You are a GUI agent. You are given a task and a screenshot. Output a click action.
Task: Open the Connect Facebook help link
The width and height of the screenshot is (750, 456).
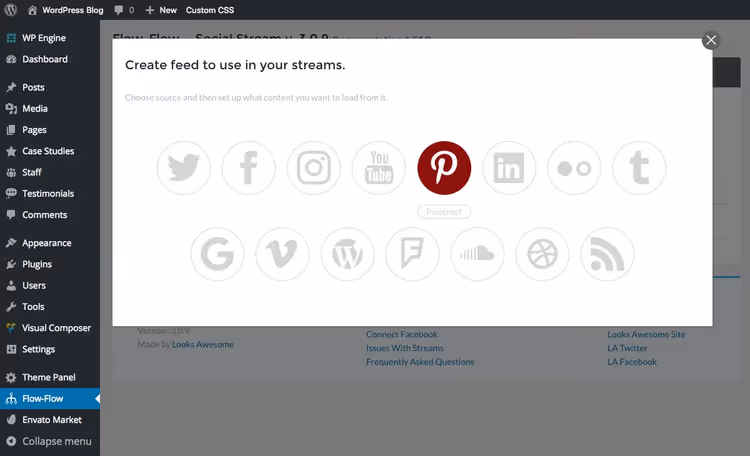point(402,334)
